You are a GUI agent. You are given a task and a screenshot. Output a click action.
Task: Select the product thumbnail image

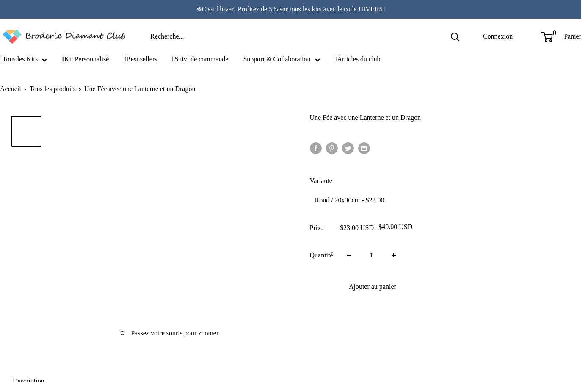[x=26, y=131]
